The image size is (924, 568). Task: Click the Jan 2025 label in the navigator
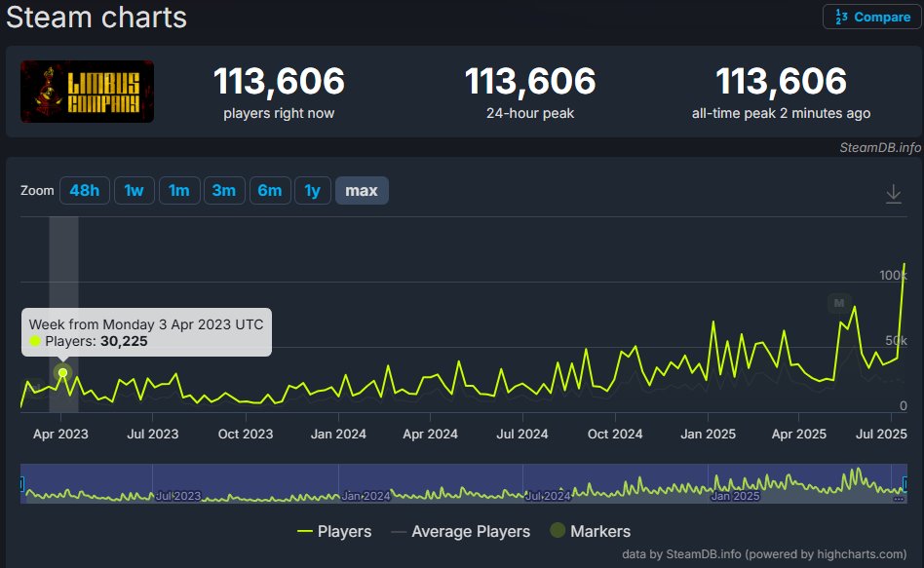736,496
